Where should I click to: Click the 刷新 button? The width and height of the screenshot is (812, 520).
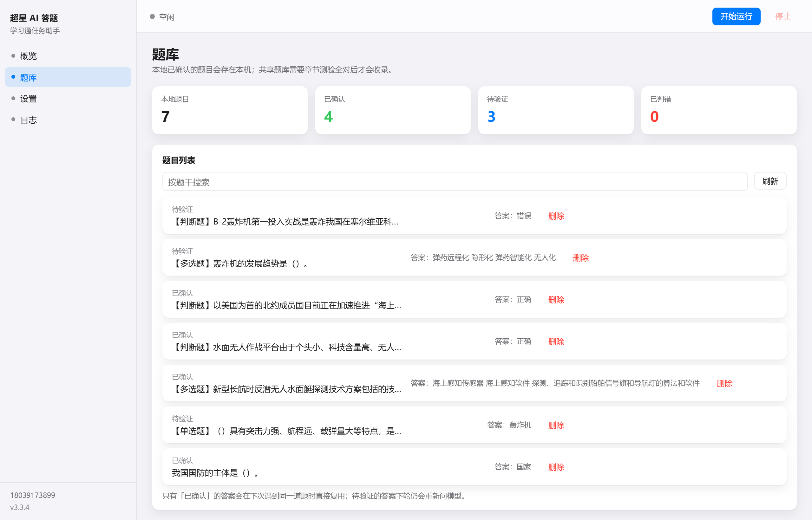[x=770, y=181]
